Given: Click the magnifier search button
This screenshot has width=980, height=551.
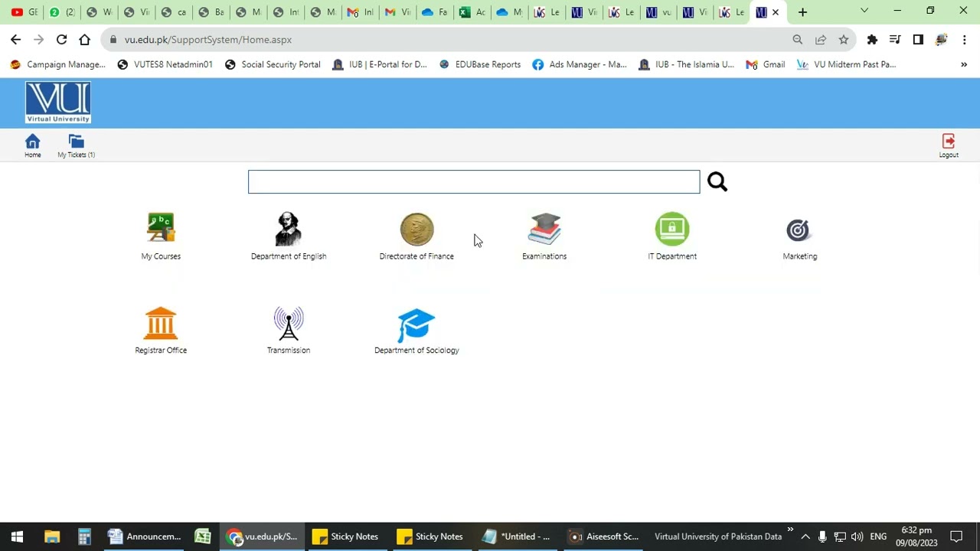Looking at the screenshot, I should 717,181.
